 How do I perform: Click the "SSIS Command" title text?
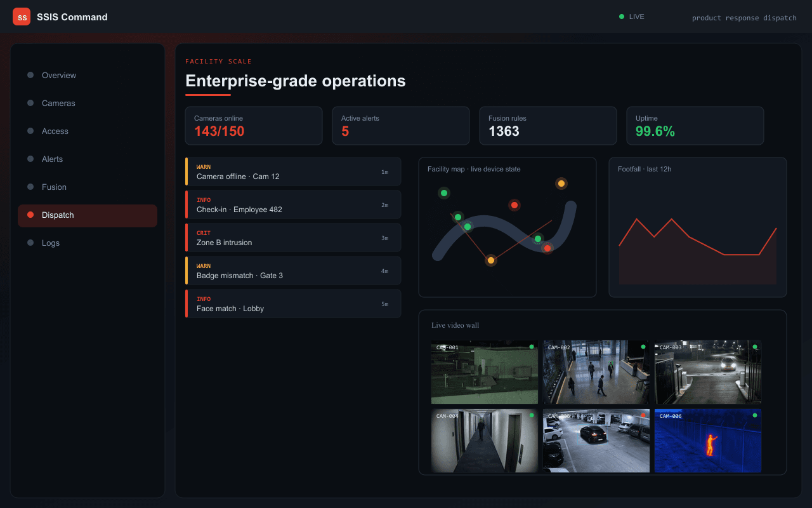tap(72, 17)
